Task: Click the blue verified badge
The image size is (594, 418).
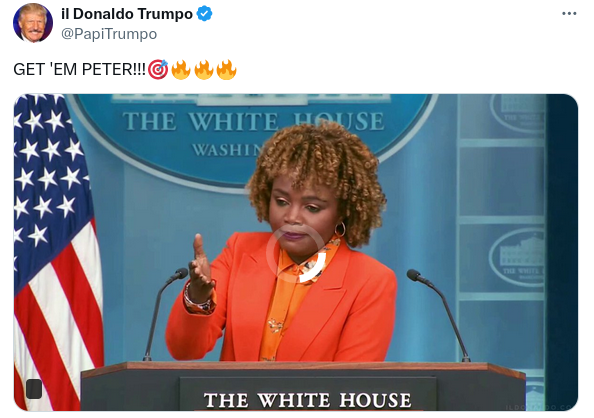Action: click(205, 14)
